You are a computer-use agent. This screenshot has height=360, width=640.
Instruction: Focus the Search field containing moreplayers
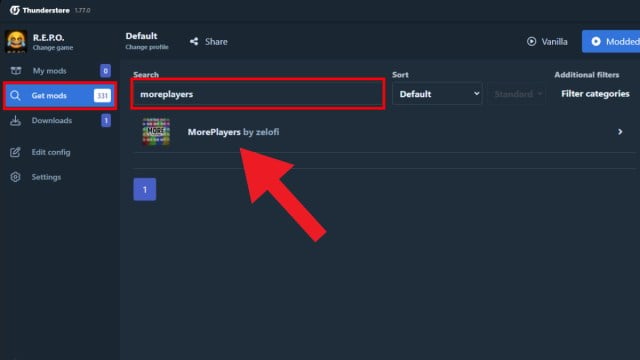[x=258, y=94]
